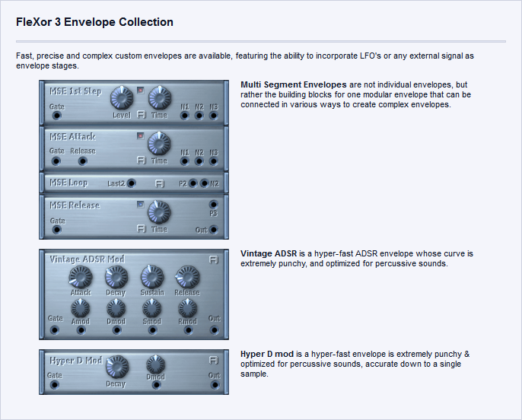Click the Gate jack on Vintage ADSR Mod
522x420 pixels.
(x=54, y=330)
